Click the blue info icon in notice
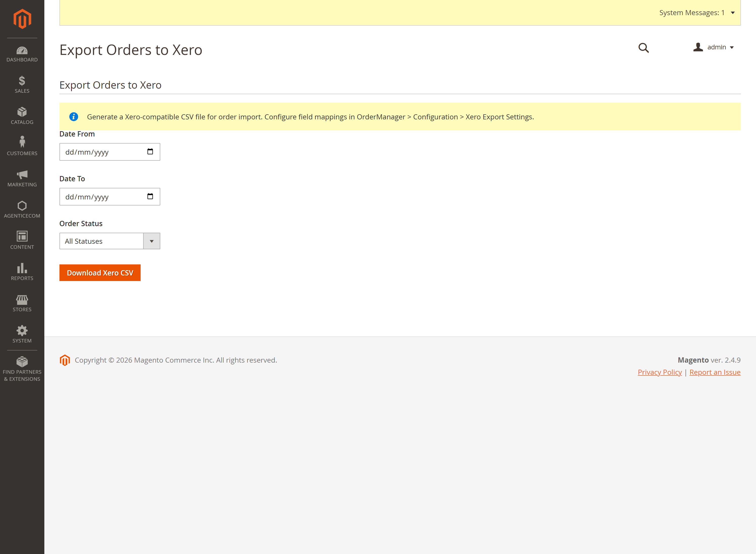Screen dimensions: 756x554 coord(74,117)
